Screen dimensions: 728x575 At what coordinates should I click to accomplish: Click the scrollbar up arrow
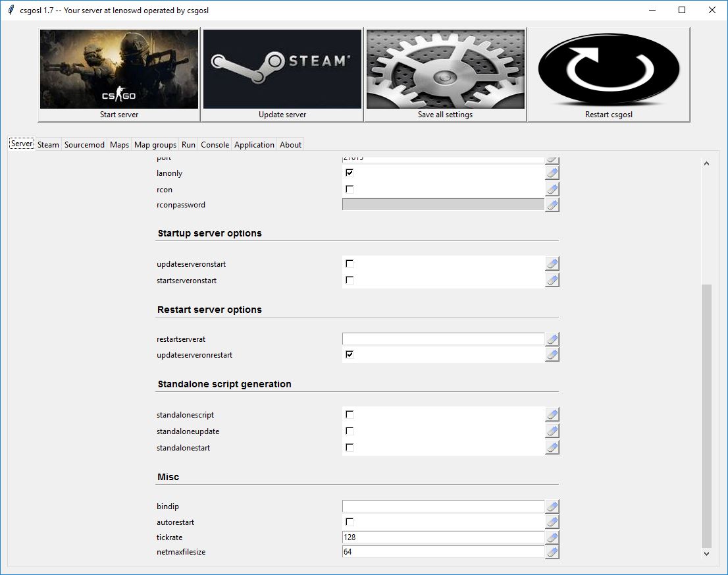[706, 163]
